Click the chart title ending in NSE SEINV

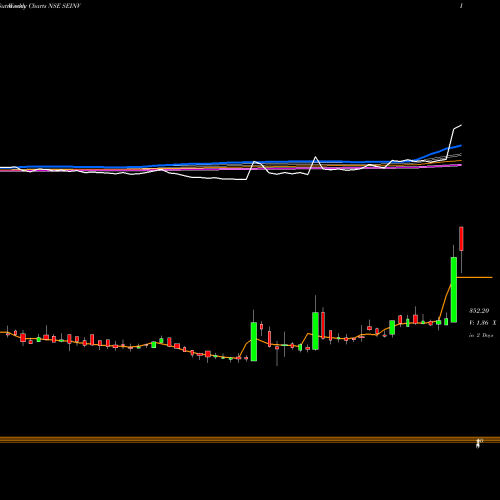pyautogui.click(x=40, y=6)
